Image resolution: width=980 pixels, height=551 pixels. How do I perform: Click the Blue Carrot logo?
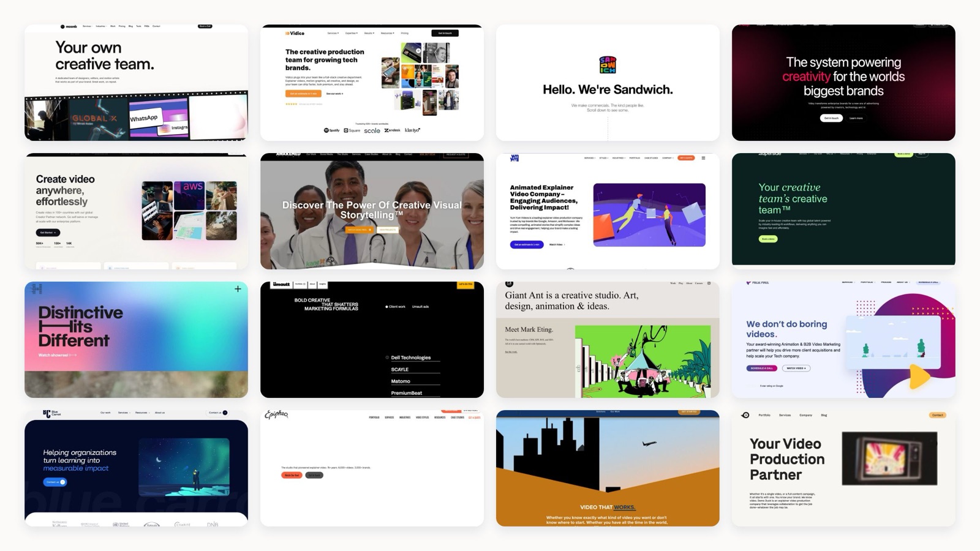(51, 413)
